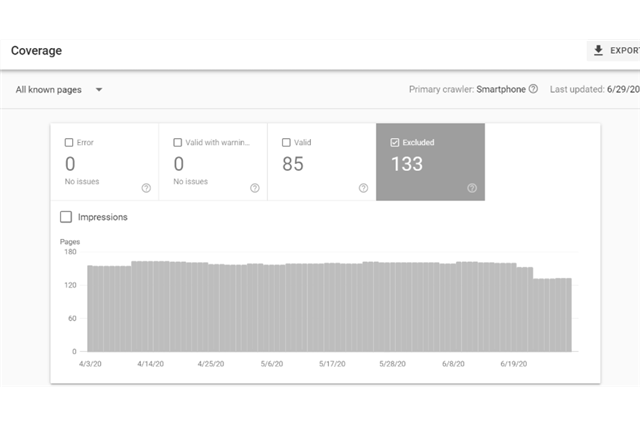Select the Valid card count of 85

coord(293,164)
